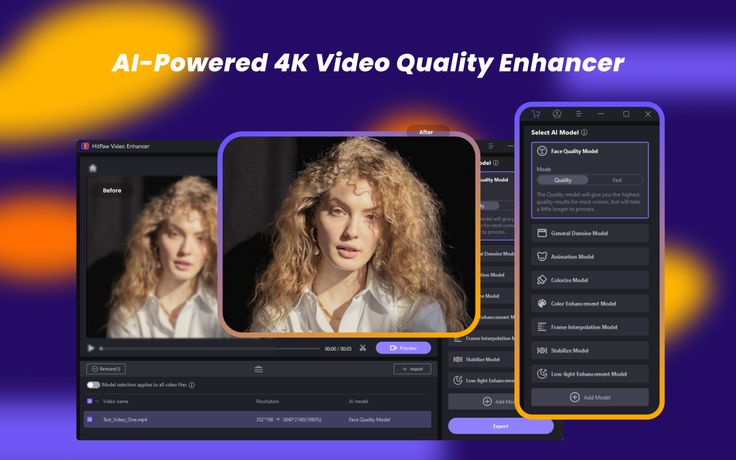
Task: Toggle Model selection applies to all files
Action: pyautogui.click(x=93, y=384)
